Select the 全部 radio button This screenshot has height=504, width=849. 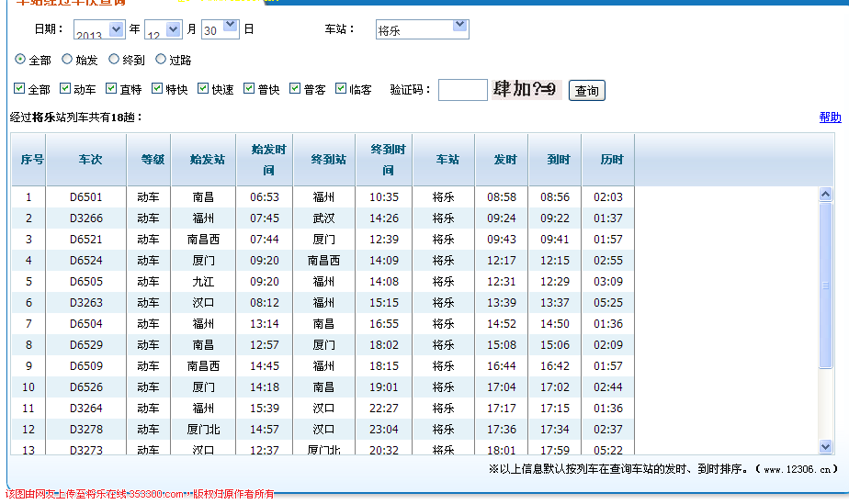[x=20, y=59]
